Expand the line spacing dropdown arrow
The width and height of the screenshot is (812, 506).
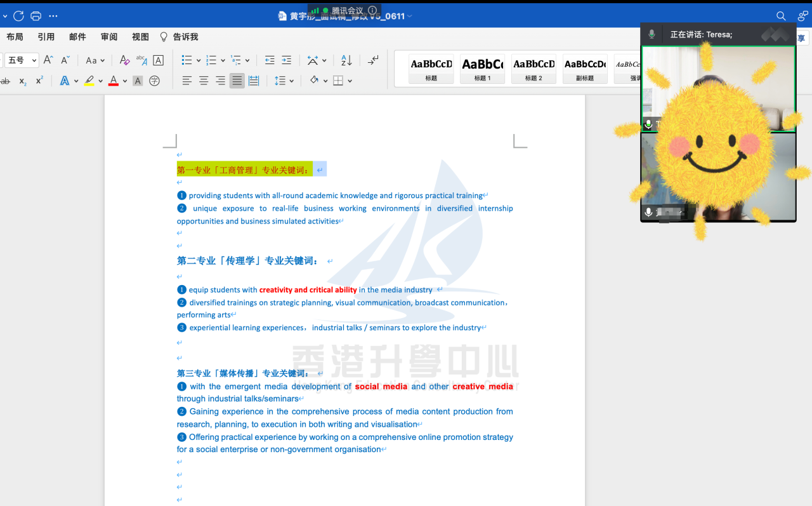291,81
